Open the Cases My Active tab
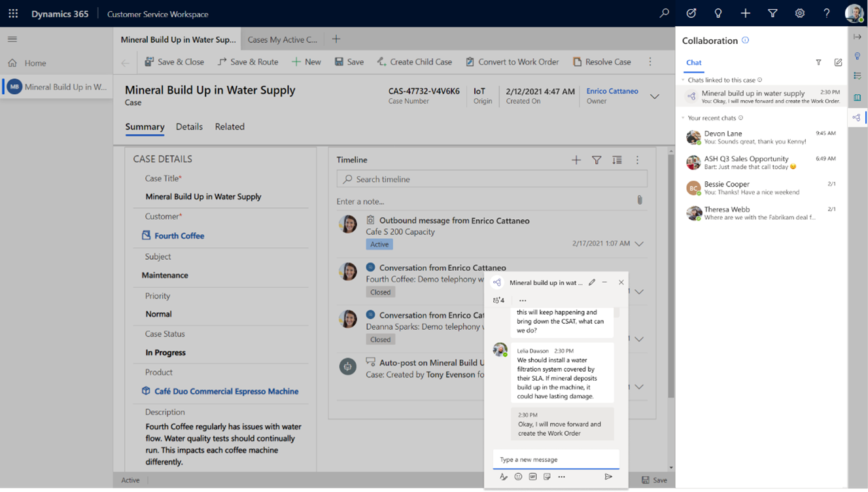Screen dimensions: 868x492 click(x=282, y=39)
